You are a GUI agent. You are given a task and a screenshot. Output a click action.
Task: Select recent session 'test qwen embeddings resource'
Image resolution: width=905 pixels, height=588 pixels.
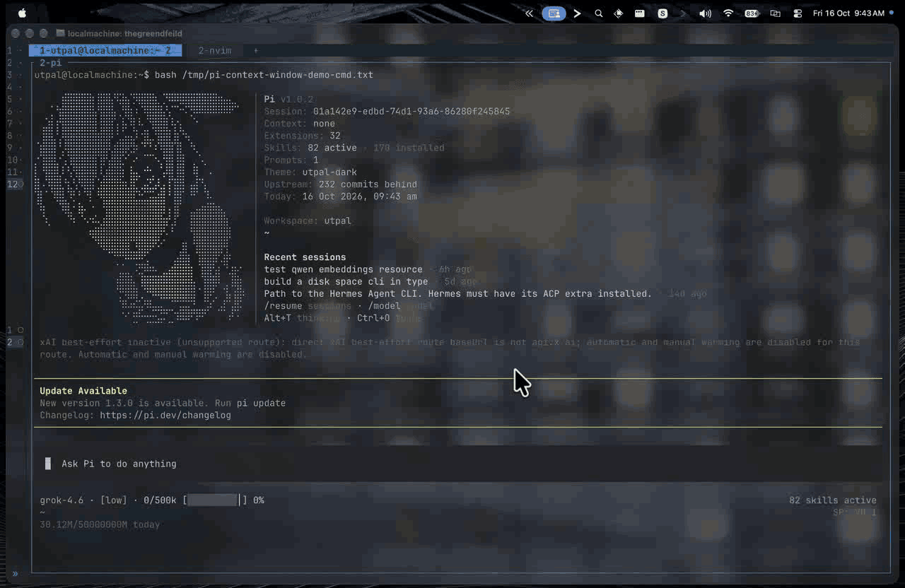pyautogui.click(x=343, y=269)
